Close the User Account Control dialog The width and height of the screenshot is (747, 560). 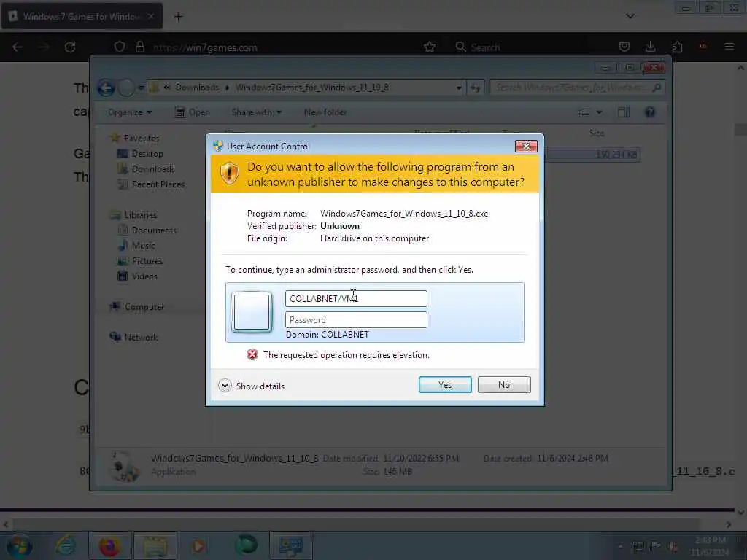coord(526,146)
